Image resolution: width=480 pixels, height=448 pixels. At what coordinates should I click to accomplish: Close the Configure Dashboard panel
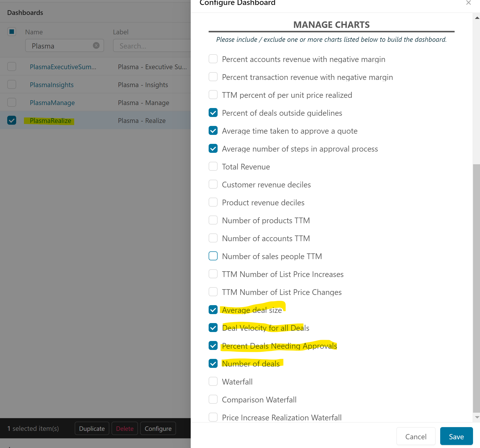tap(468, 3)
